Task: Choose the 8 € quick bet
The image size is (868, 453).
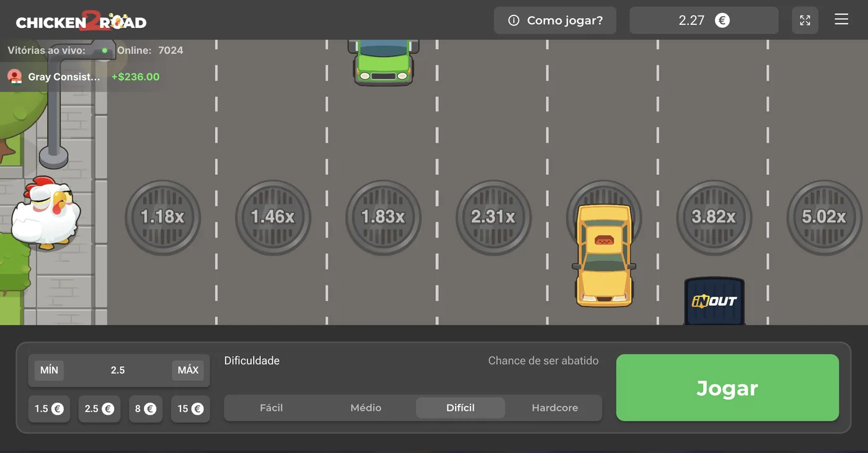Action: point(146,409)
